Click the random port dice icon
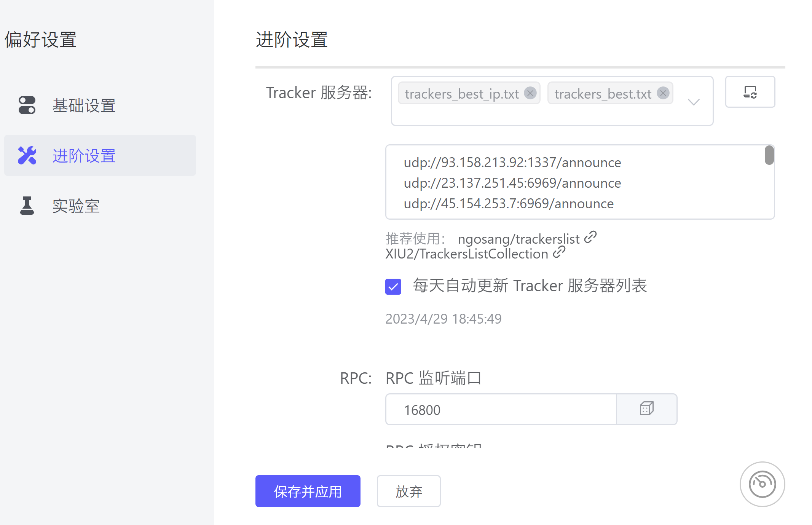Screen dimensions: 812x525 tap(646, 409)
